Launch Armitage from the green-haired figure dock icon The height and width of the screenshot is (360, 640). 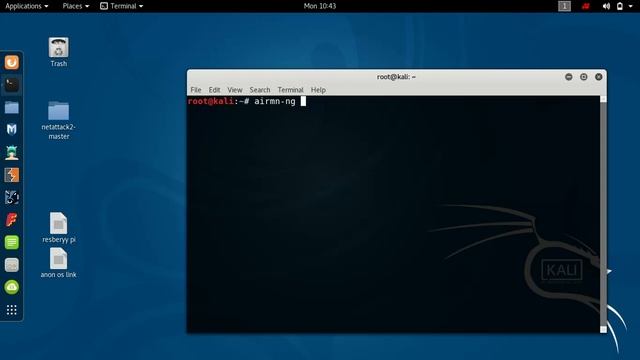click(12, 153)
